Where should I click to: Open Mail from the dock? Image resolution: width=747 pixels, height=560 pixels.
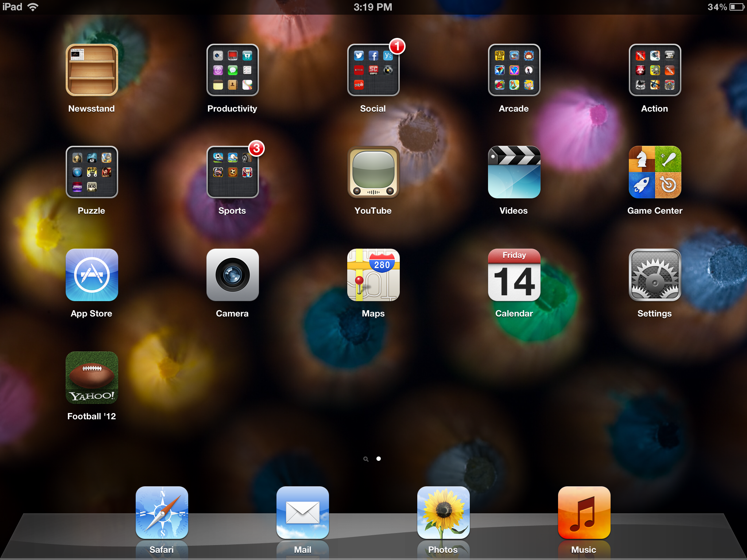click(x=303, y=513)
